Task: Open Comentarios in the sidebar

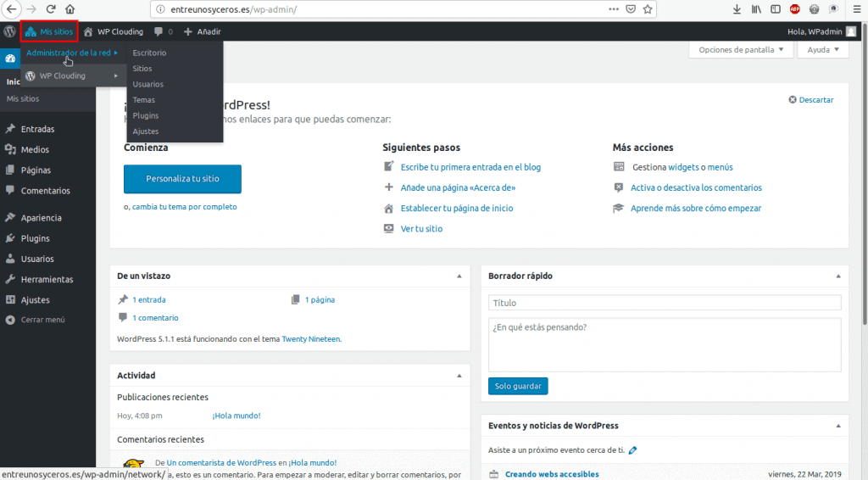Action: [x=47, y=191]
